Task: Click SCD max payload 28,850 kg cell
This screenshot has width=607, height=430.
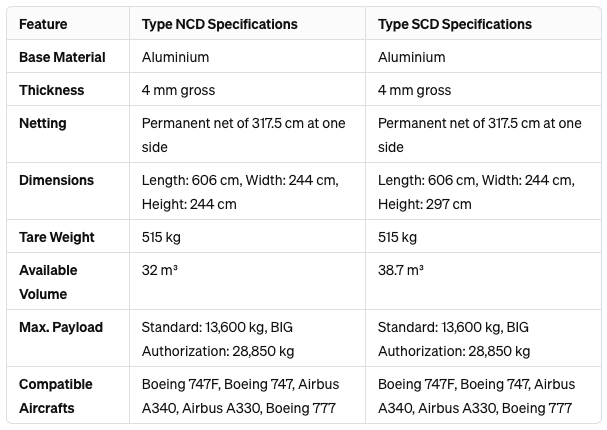Action: point(483,338)
